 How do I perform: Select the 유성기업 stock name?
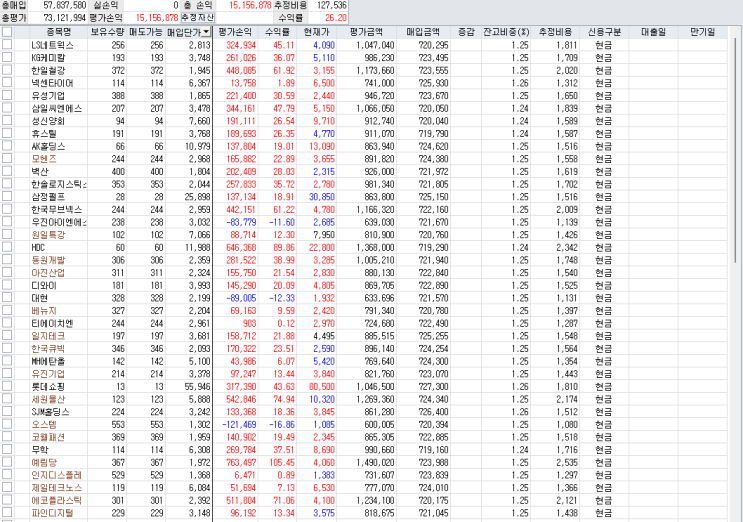[x=48, y=95]
